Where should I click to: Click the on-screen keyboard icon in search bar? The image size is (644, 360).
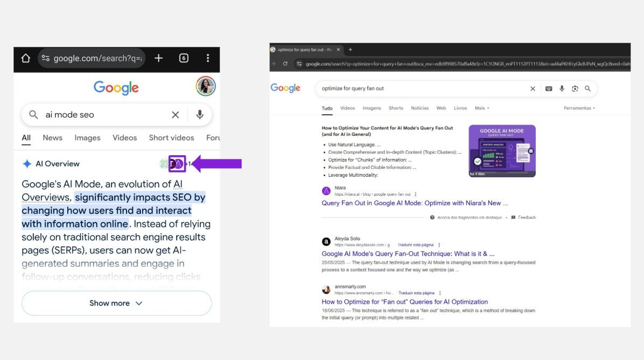[x=549, y=88]
